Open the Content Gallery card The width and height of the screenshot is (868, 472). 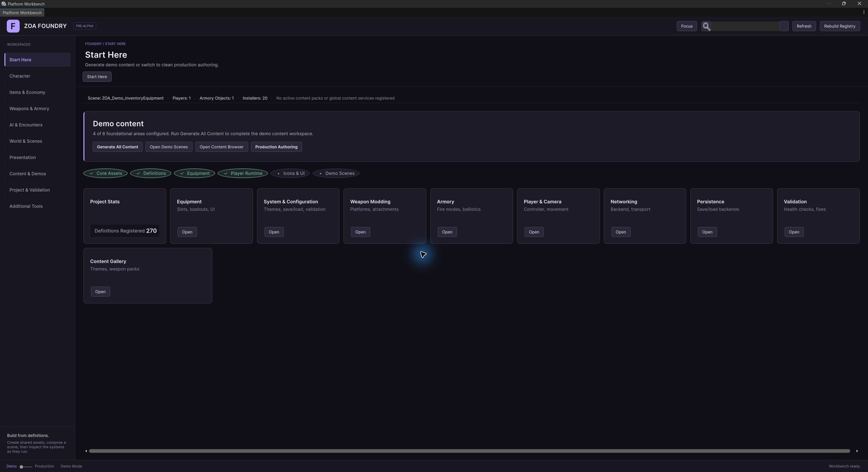pos(100,292)
